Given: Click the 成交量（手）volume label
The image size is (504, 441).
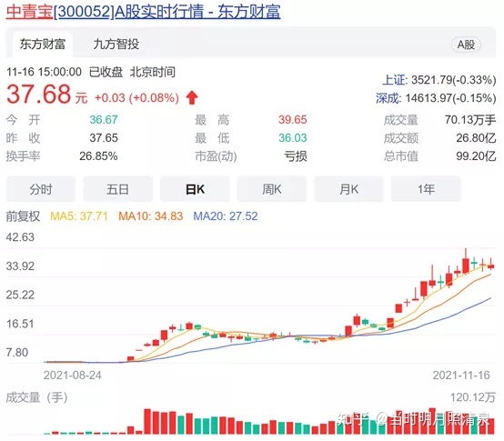Looking at the screenshot, I should pos(37,397).
